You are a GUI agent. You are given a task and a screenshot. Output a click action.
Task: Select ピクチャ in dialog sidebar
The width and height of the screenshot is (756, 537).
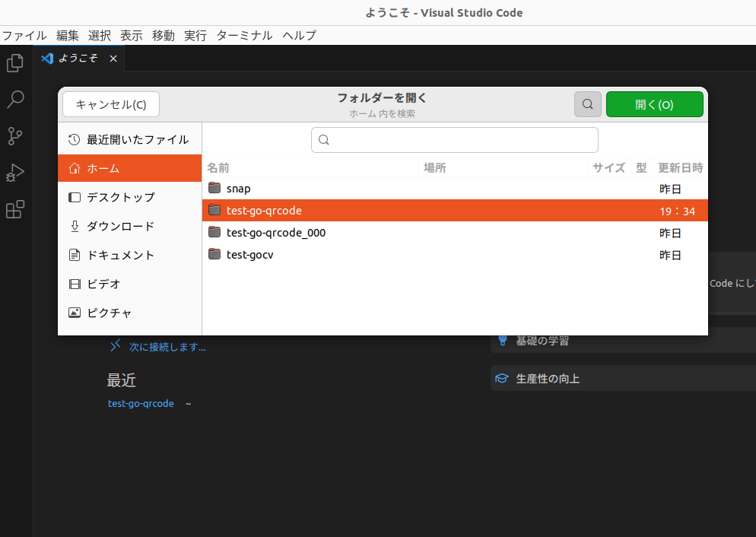(130, 313)
